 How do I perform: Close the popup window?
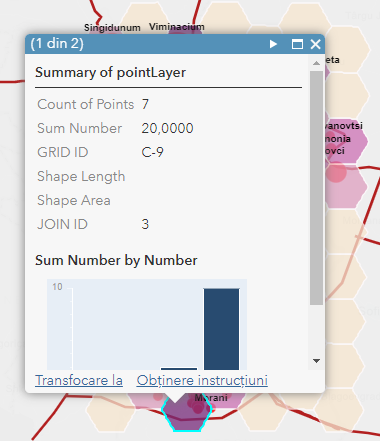315,44
